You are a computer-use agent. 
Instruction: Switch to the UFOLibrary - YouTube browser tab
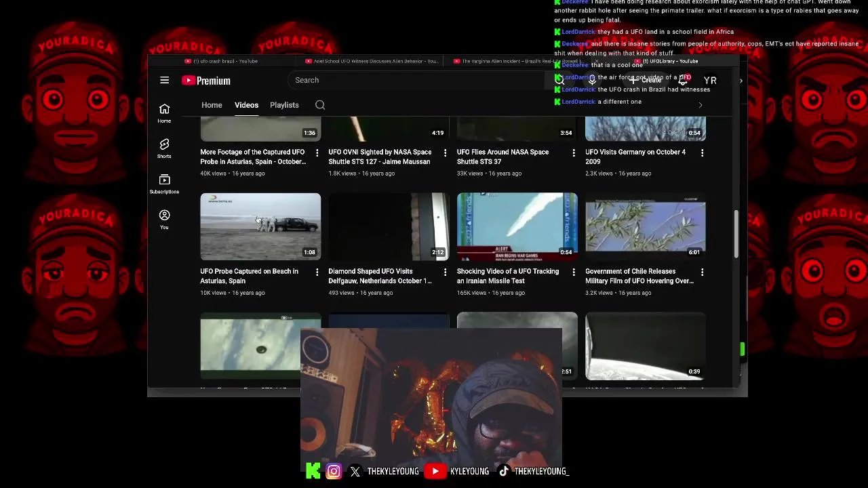[x=668, y=61]
